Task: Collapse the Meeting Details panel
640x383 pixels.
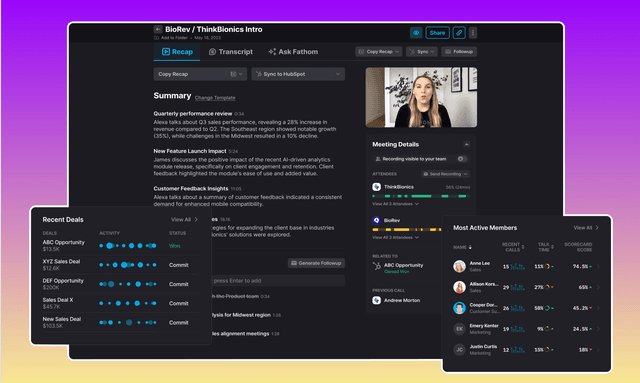Action: point(467,145)
